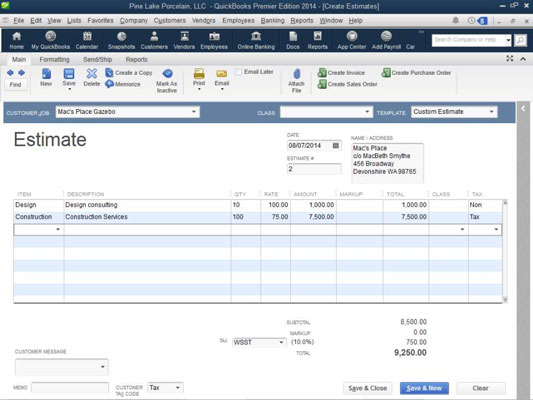Click the Online Banking icon

(x=256, y=36)
